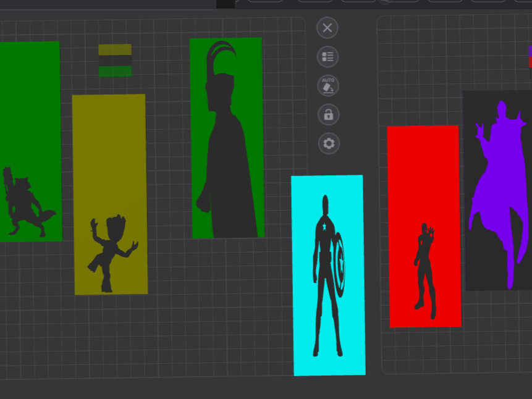Select the green Loki silhouette panel

(227, 138)
